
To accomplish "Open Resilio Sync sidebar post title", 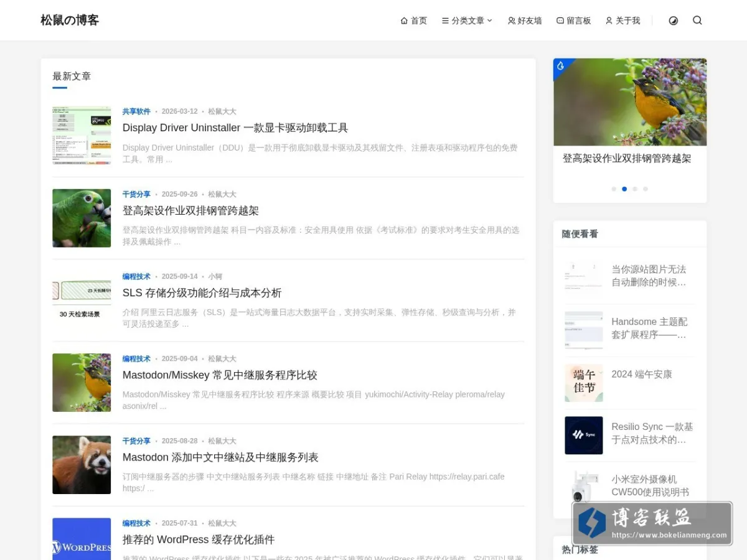I will pos(652,433).
